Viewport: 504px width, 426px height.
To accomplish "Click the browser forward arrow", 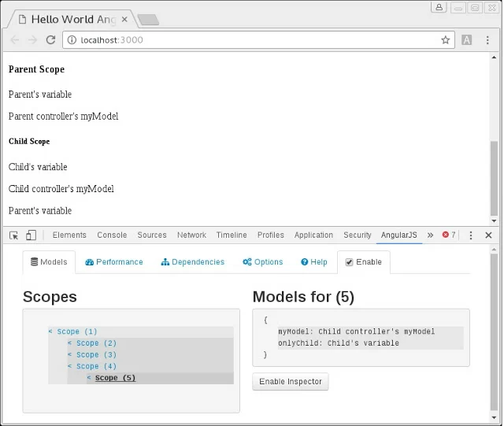I will click(33, 40).
